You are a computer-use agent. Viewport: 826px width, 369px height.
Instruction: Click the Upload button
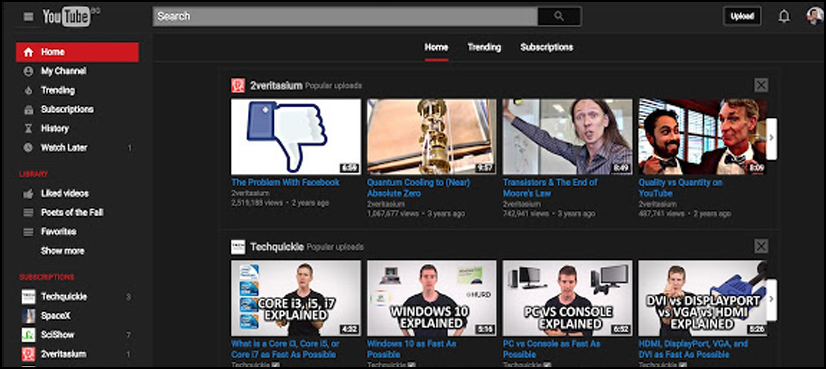click(742, 16)
